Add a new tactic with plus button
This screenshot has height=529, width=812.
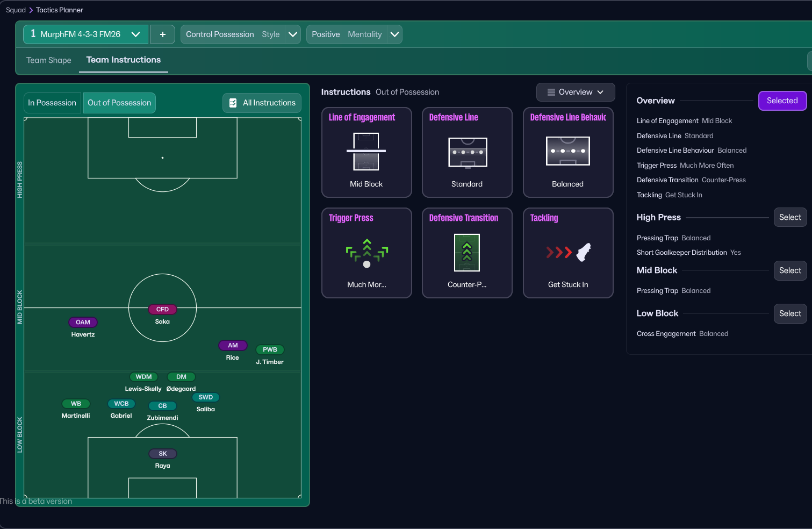(162, 34)
